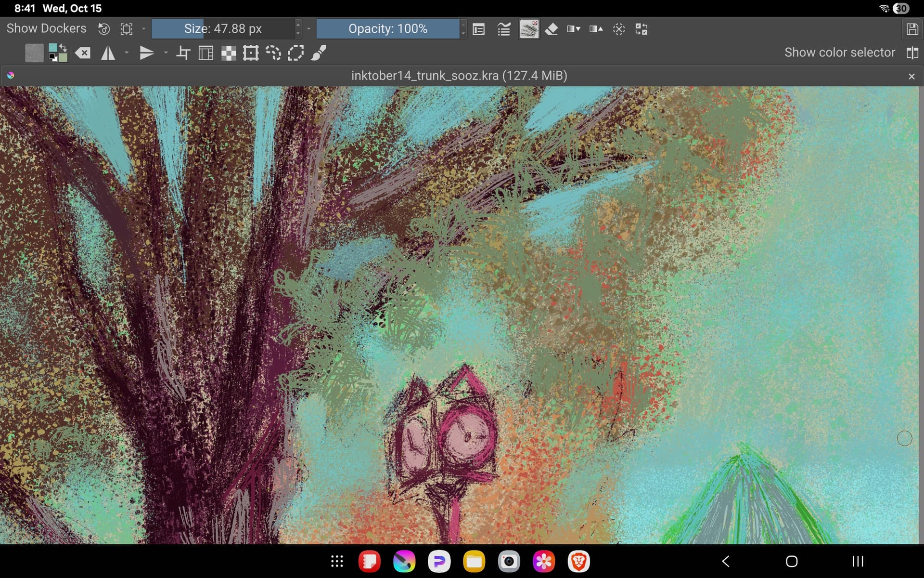Expand horizontal mirror options arrow
This screenshot has width=924, height=578.
[x=127, y=53]
